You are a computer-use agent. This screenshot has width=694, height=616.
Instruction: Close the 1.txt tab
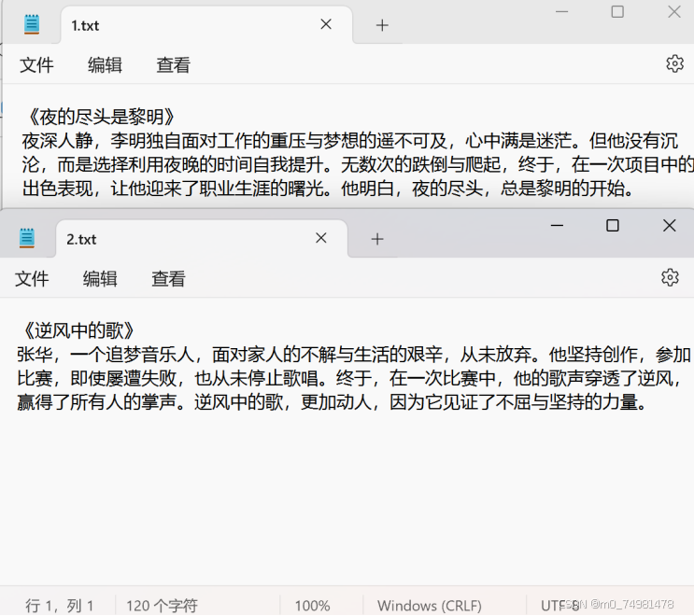[x=326, y=24]
